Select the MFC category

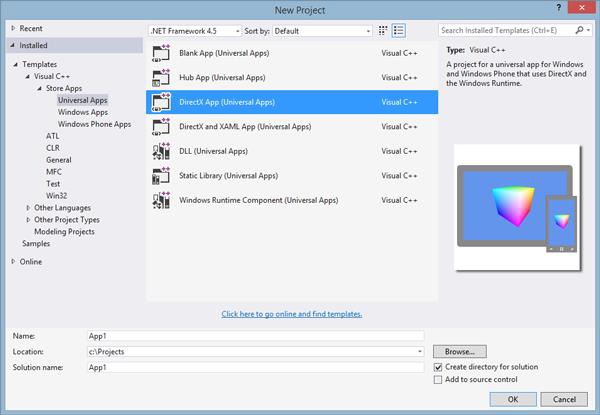(54, 172)
